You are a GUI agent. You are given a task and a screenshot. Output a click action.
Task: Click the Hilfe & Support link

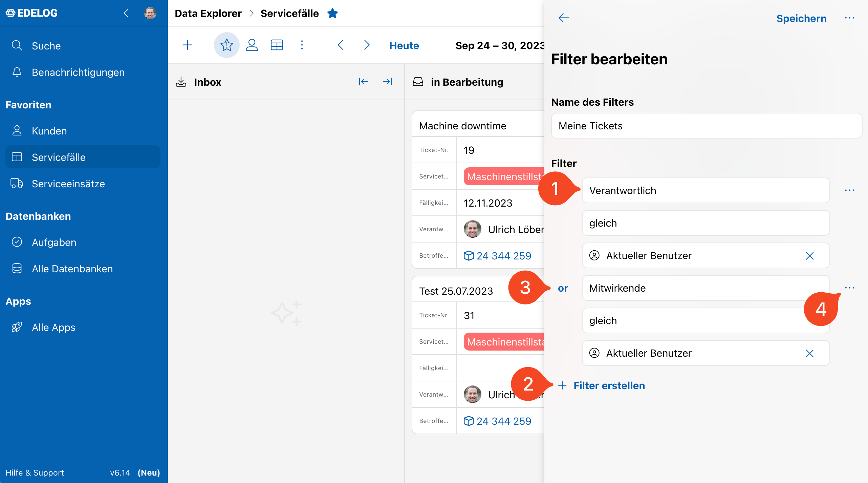click(35, 472)
